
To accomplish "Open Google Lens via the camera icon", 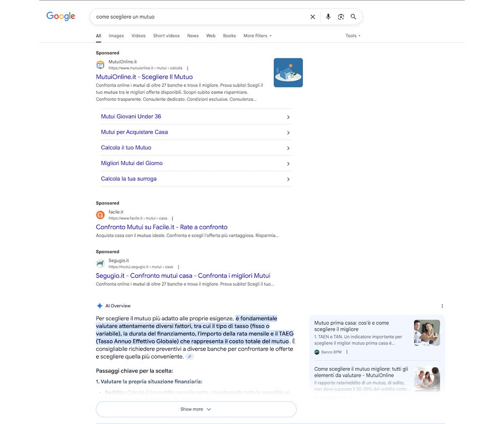I will (341, 16).
